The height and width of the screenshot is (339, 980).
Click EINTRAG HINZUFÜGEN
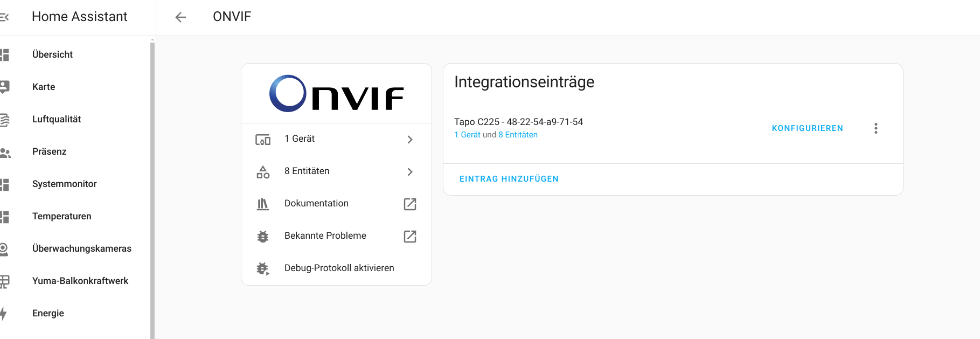(509, 179)
